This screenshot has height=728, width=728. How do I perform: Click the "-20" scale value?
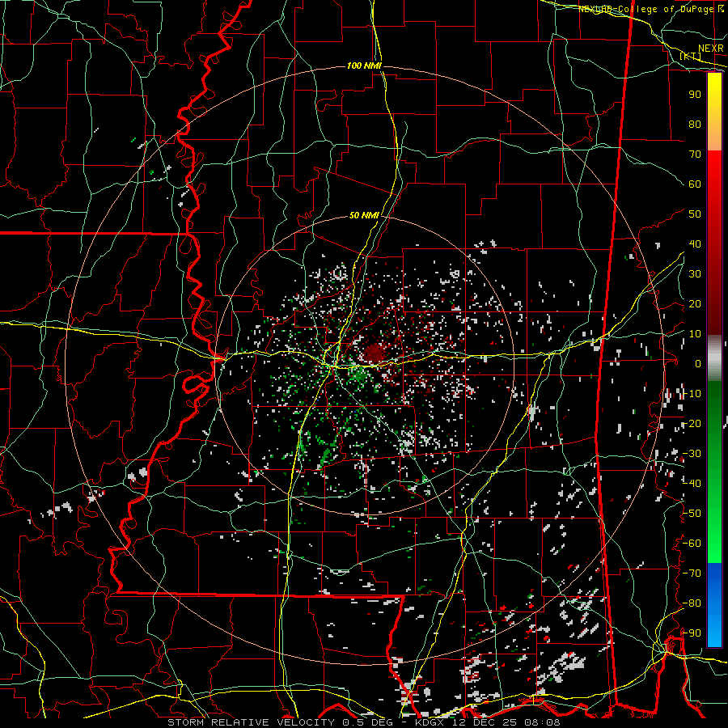(x=692, y=424)
